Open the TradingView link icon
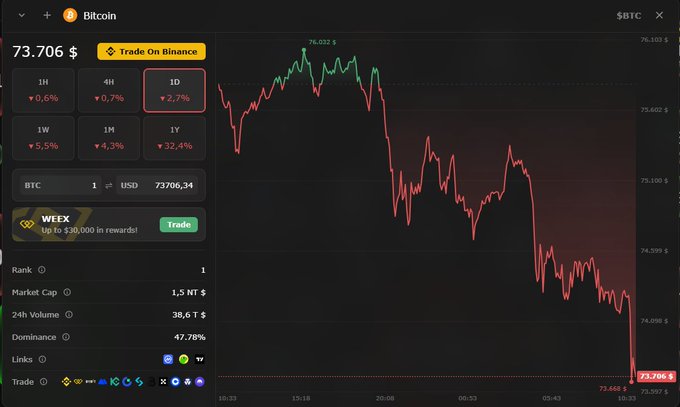Screen dimensions: 680x407 (x=199, y=359)
